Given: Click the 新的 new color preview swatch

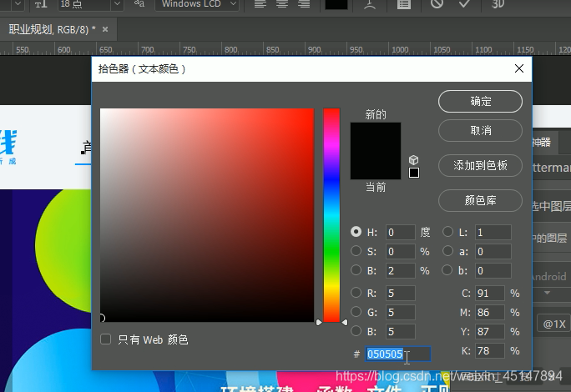Looking at the screenshot, I should point(376,137).
